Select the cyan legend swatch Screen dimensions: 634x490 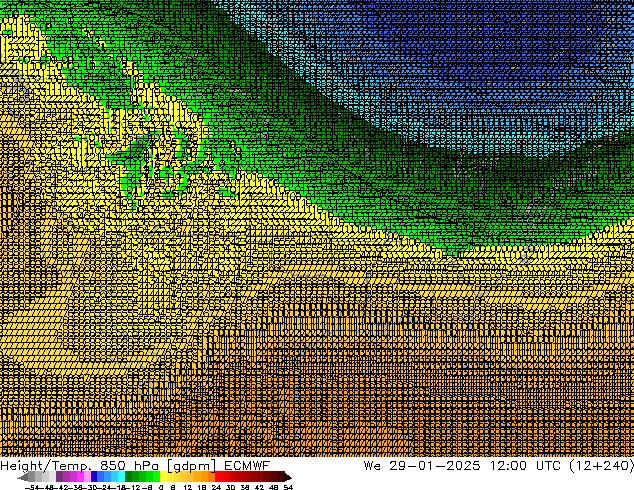click(x=121, y=477)
